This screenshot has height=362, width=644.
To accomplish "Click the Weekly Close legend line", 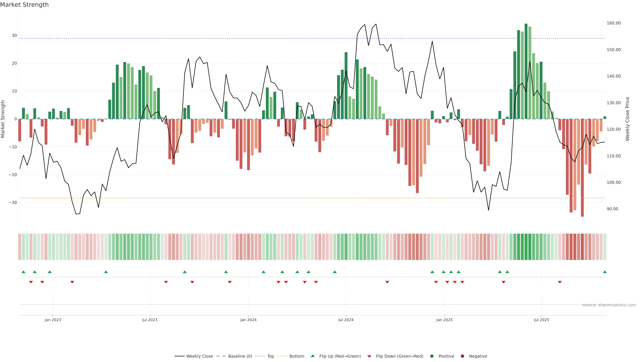I will point(179,356).
